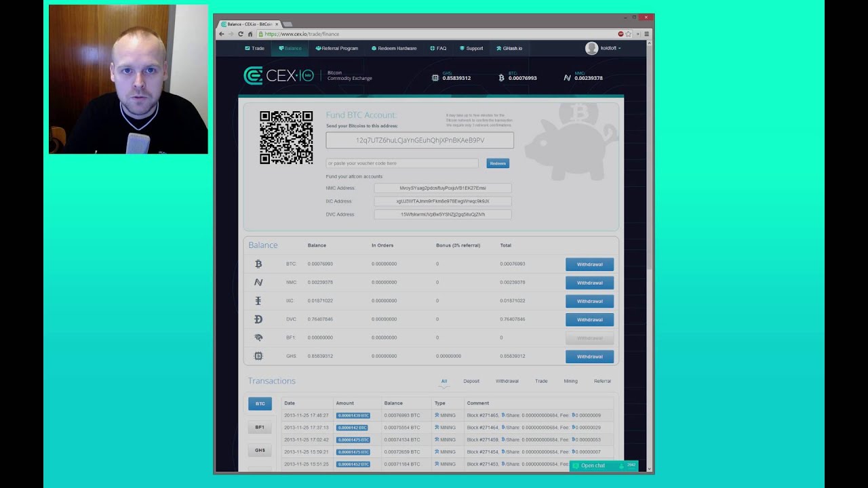The height and width of the screenshot is (488, 868).
Task: Click Withdrawal for the NMC row
Action: coord(589,283)
